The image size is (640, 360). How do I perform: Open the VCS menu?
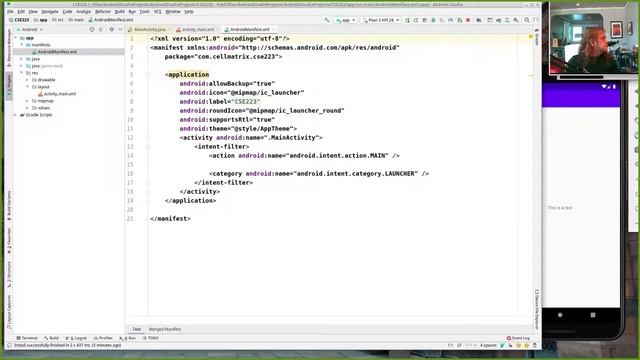click(158, 12)
